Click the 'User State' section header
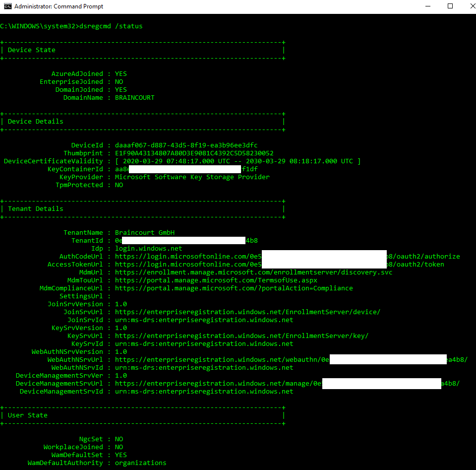 coord(28,415)
